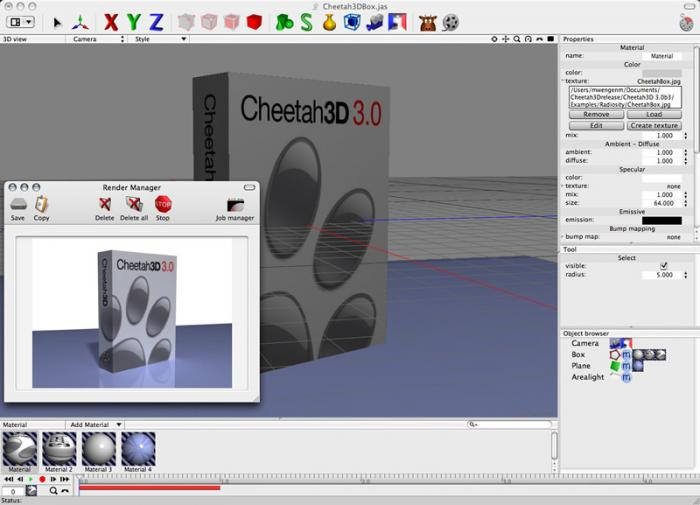Select the arrow selection tool

pyautogui.click(x=57, y=22)
